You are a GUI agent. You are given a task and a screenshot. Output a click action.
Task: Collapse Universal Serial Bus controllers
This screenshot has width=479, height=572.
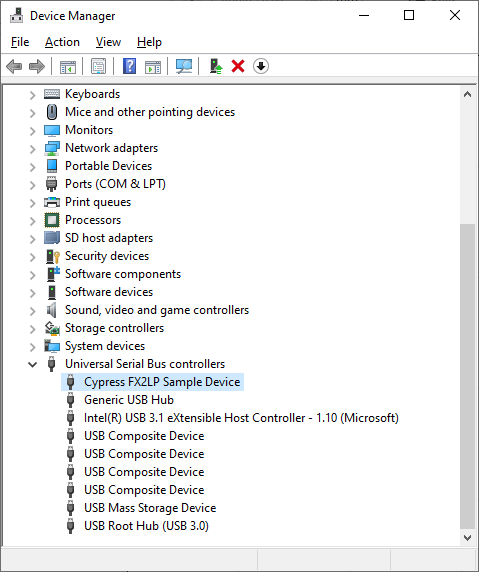(32, 364)
